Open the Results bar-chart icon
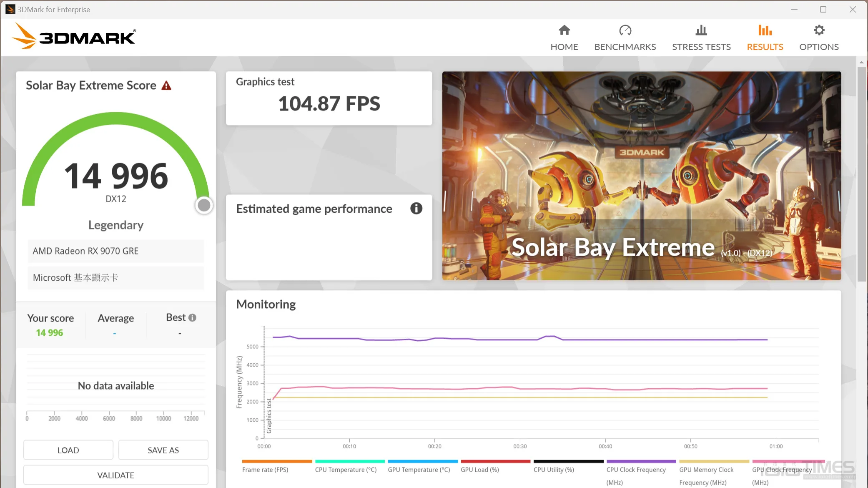This screenshot has width=868, height=488. pyautogui.click(x=765, y=30)
